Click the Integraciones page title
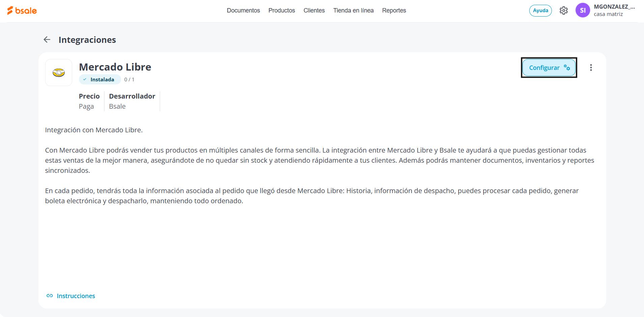Image resolution: width=644 pixels, height=317 pixels. coord(87,40)
